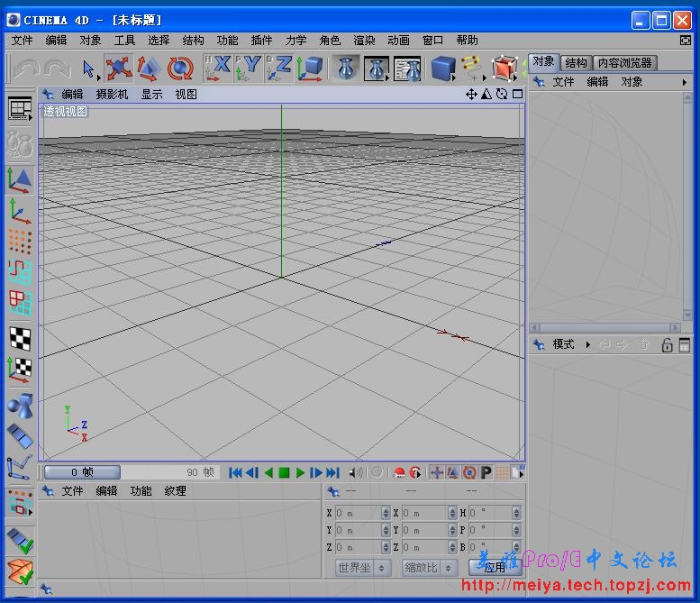The height and width of the screenshot is (603, 700).
Task: Open the layout switch icon on left sidebar
Action: point(20,108)
